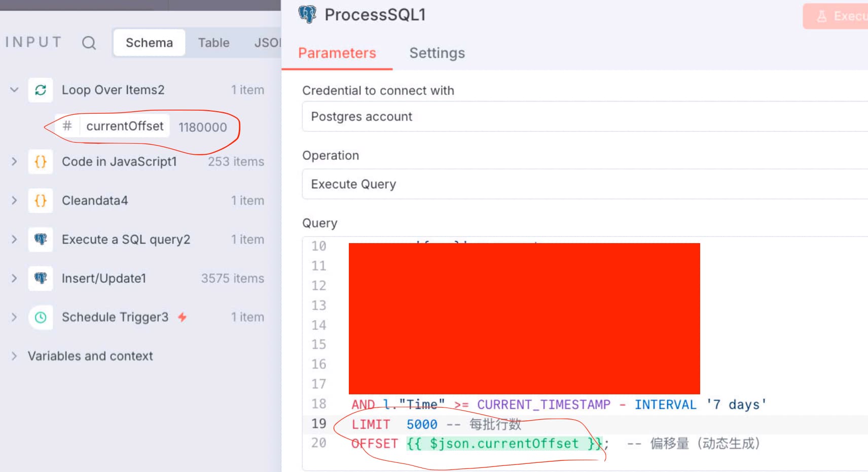This screenshot has height=472, width=868.
Task: Click the currentOffset value 1180000
Action: tap(202, 127)
